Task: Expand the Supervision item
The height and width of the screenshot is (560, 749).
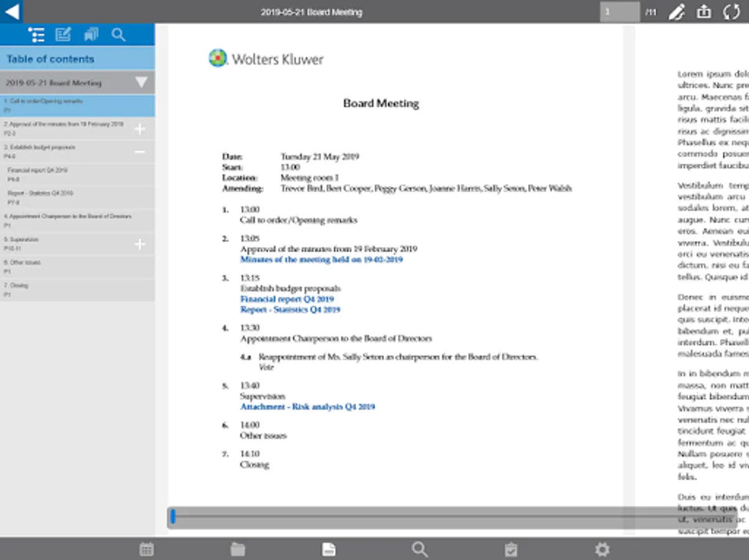Action: (x=139, y=244)
